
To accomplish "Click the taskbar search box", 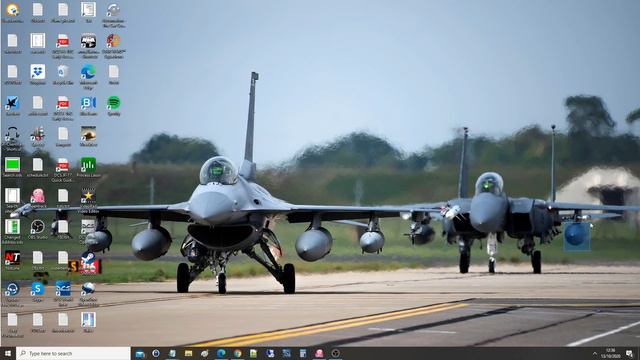I will (73, 353).
